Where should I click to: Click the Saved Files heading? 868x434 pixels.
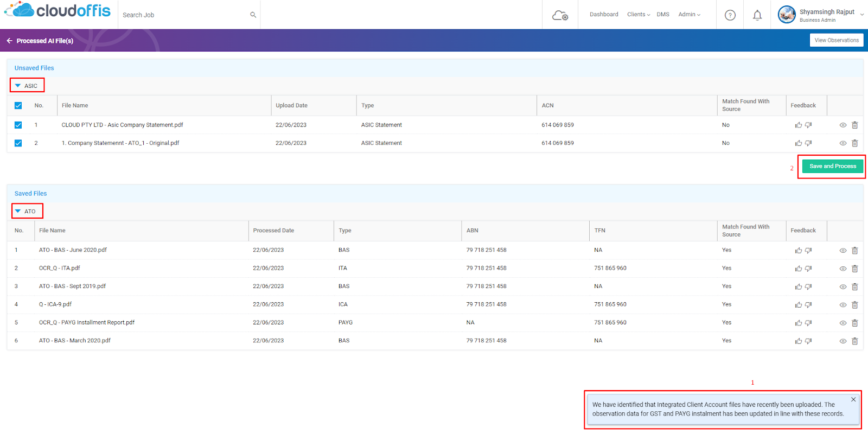(30, 194)
